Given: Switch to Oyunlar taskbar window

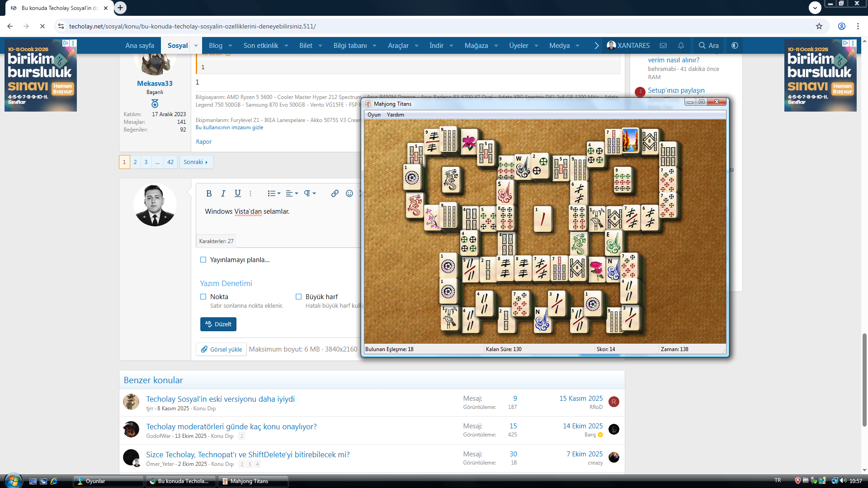Looking at the screenshot, I should tap(108, 481).
